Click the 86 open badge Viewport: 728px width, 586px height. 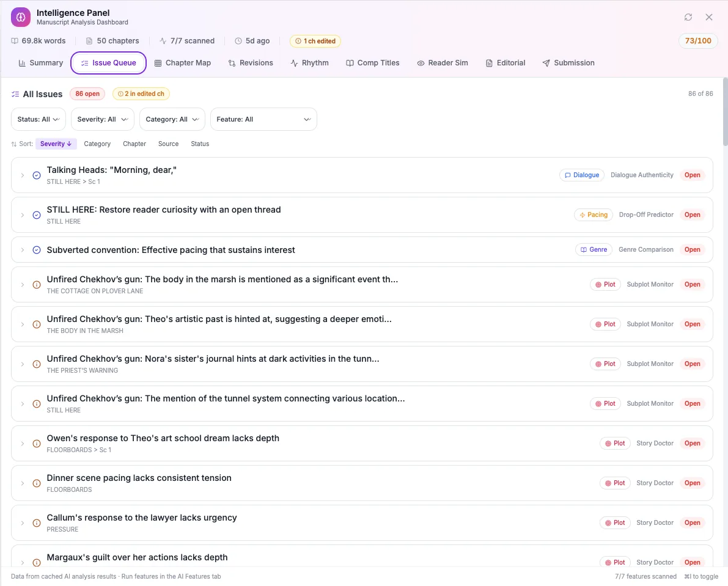[87, 93]
